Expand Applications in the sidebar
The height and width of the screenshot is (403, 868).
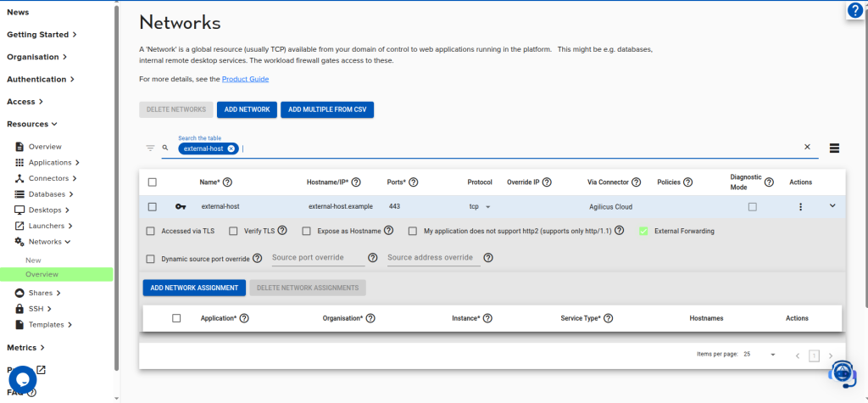(54, 162)
